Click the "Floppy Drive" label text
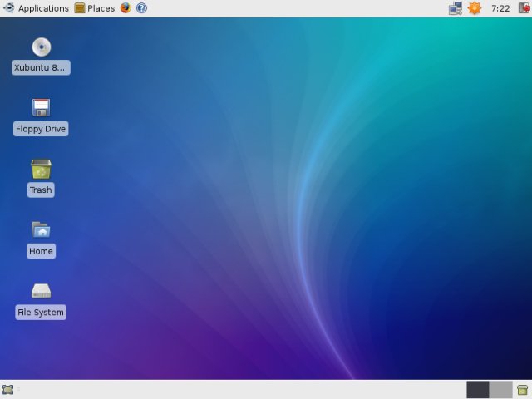The image size is (532, 399). pyautogui.click(x=41, y=129)
